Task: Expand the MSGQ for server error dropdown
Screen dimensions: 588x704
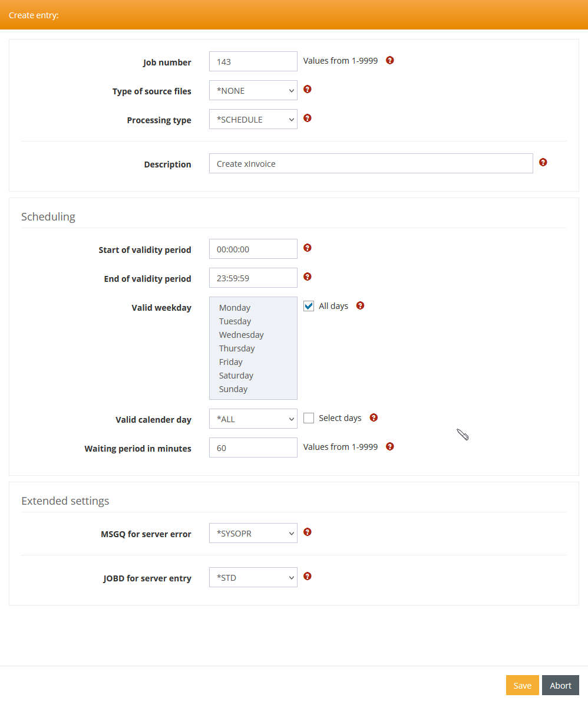Action: pyautogui.click(x=253, y=534)
